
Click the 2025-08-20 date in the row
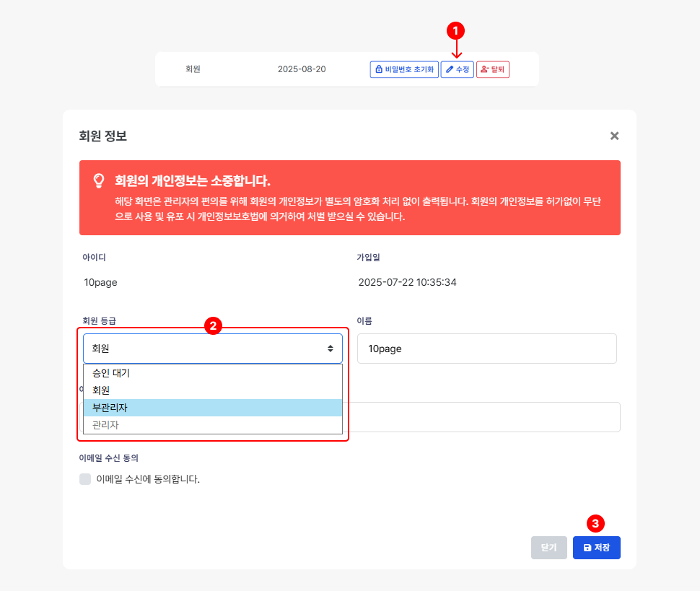pos(302,69)
